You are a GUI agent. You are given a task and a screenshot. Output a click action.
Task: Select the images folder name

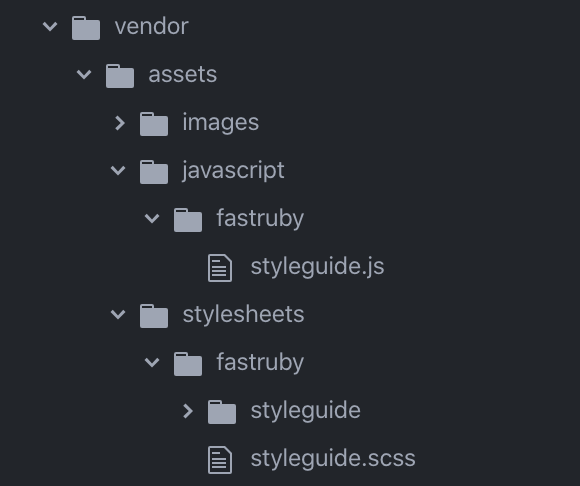[221, 122]
